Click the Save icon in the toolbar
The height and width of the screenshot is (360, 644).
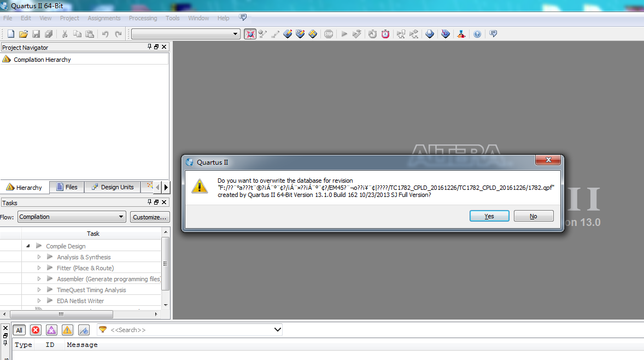[x=36, y=34]
